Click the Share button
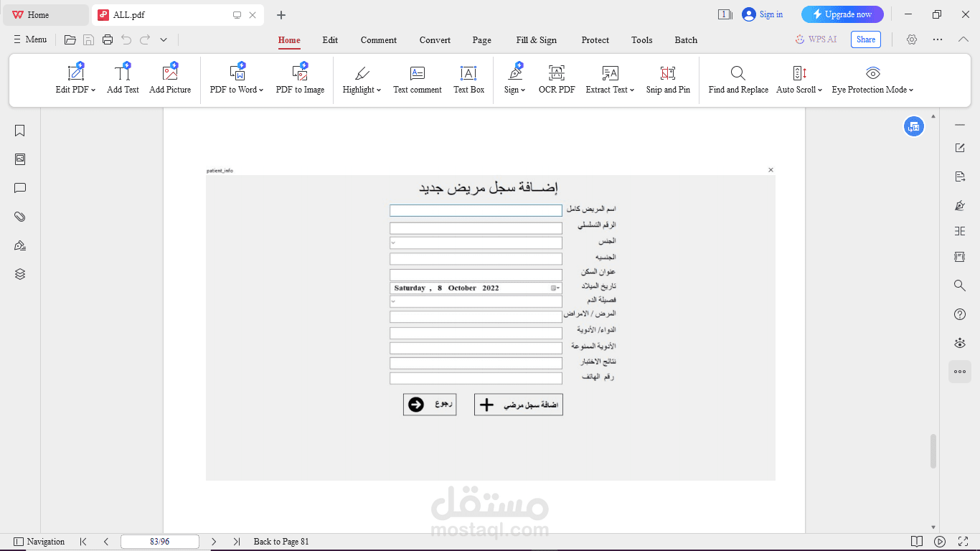This screenshot has width=980, height=551. click(x=866, y=39)
